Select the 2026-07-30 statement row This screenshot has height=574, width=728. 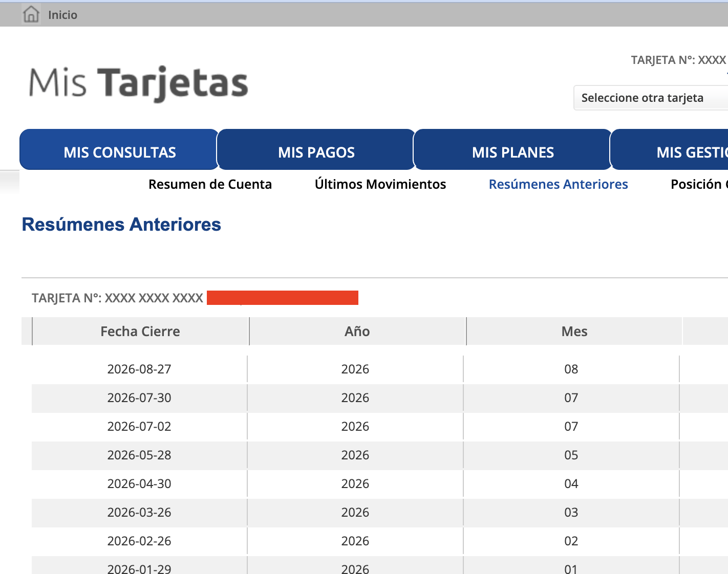coord(380,398)
